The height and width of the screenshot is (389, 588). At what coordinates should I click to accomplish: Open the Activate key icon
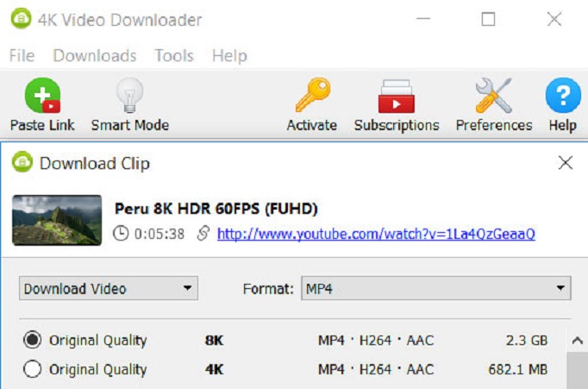tap(313, 95)
